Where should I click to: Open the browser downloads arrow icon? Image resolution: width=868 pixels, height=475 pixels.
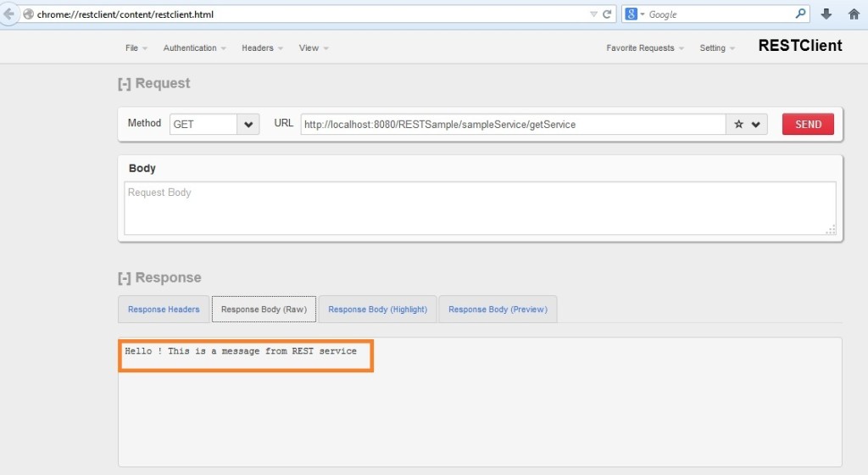click(826, 14)
